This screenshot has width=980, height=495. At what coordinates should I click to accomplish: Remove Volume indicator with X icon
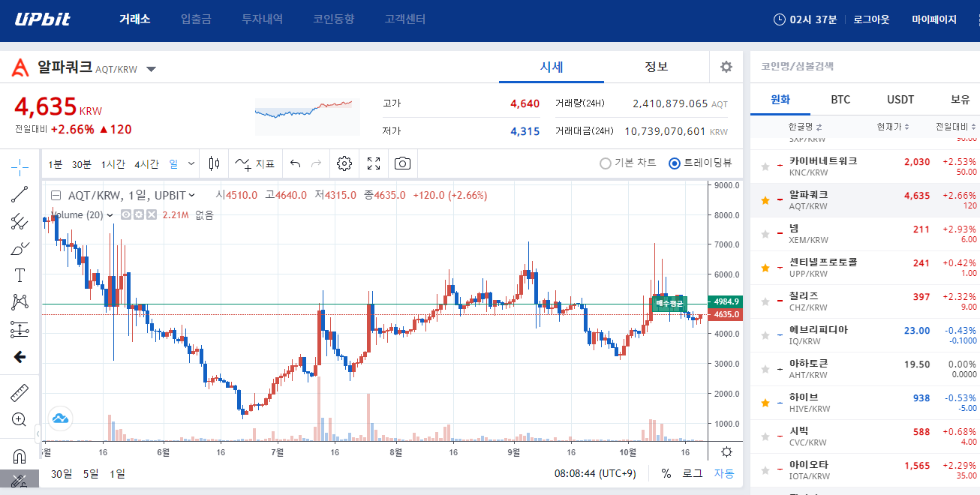pos(151,214)
